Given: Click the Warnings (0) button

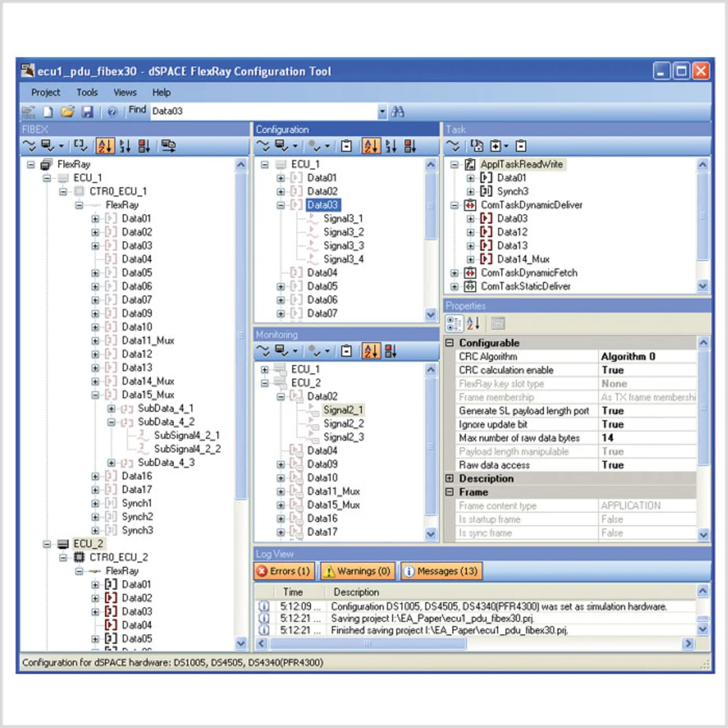Looking at the screenshot, I should (357, 571).
